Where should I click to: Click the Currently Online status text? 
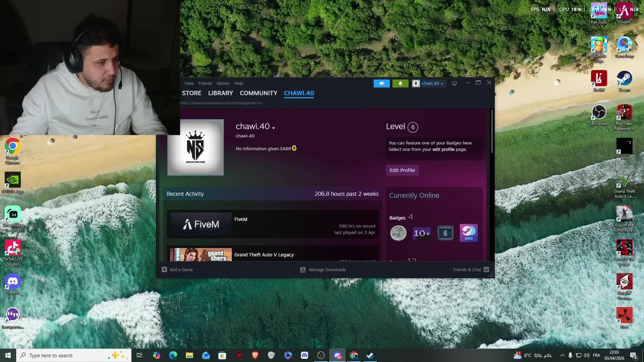(414, 196)
